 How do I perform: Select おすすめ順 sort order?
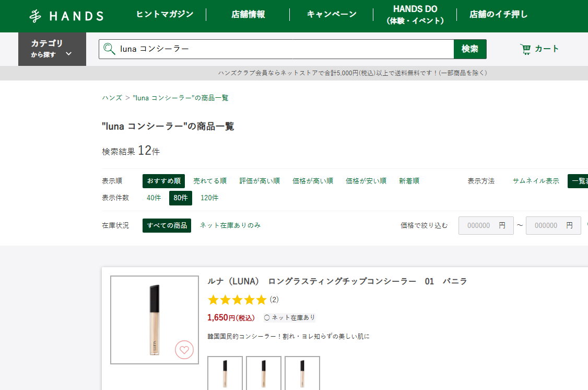(x=163, y=181)
